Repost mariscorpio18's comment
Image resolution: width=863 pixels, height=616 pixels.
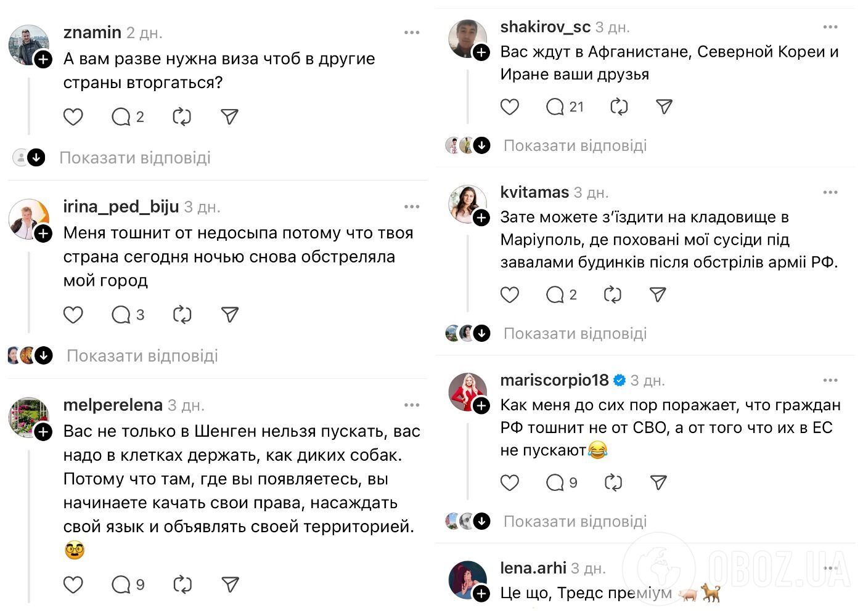[x=613, y=482]
